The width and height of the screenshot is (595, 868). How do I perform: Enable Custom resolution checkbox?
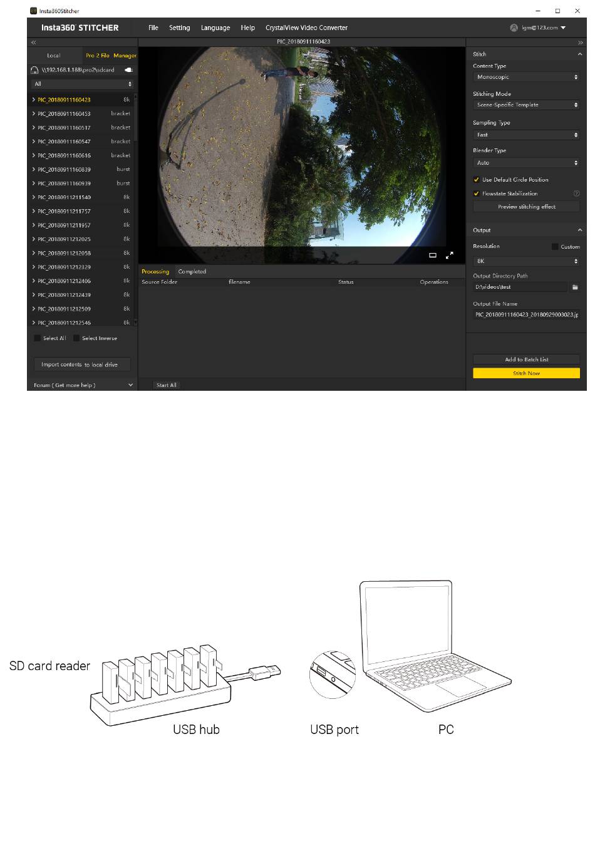tap(555, 247)
